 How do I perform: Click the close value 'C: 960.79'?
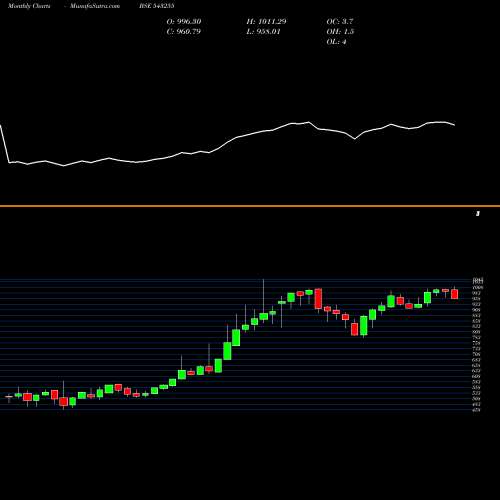[184, 32]
